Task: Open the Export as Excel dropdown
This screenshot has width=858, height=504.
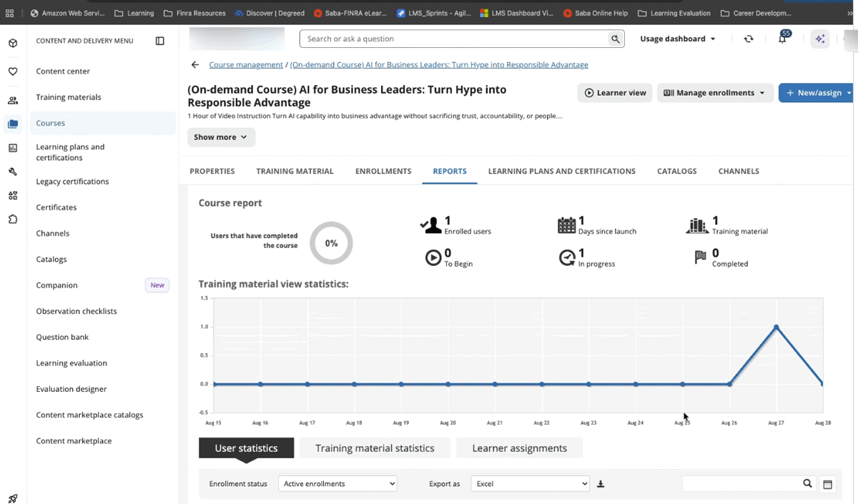Action: pyautogui.click(x=530, y=484)
